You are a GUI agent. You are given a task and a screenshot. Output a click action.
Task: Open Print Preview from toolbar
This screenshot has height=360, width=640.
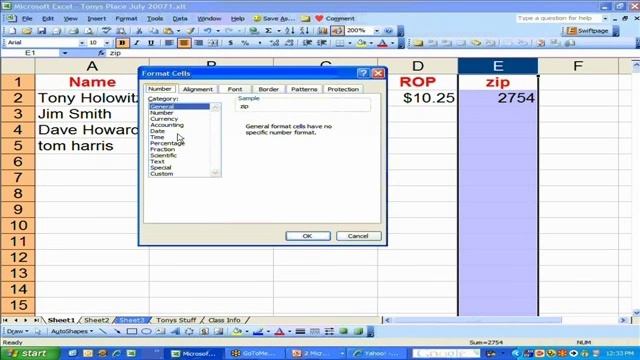pos(88,31)
